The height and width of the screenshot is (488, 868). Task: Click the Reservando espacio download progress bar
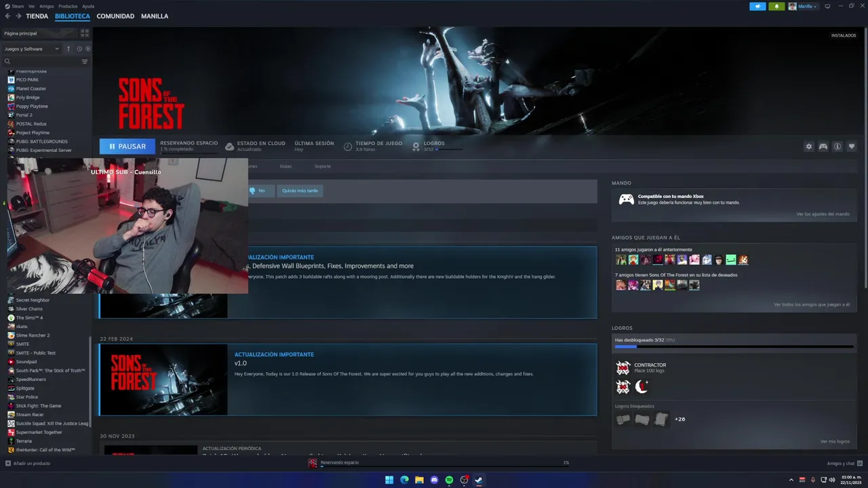click(x=445, y=466)
